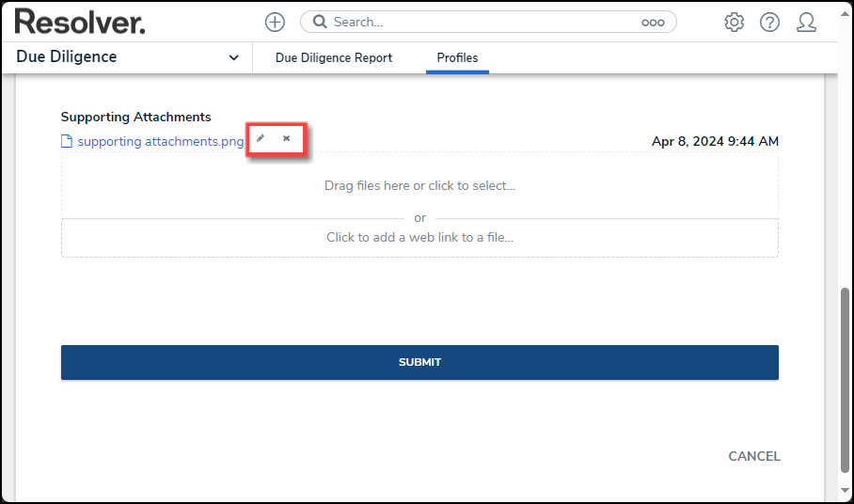
Task: Remove attachment with the x icon
Action: click(287, 138)
